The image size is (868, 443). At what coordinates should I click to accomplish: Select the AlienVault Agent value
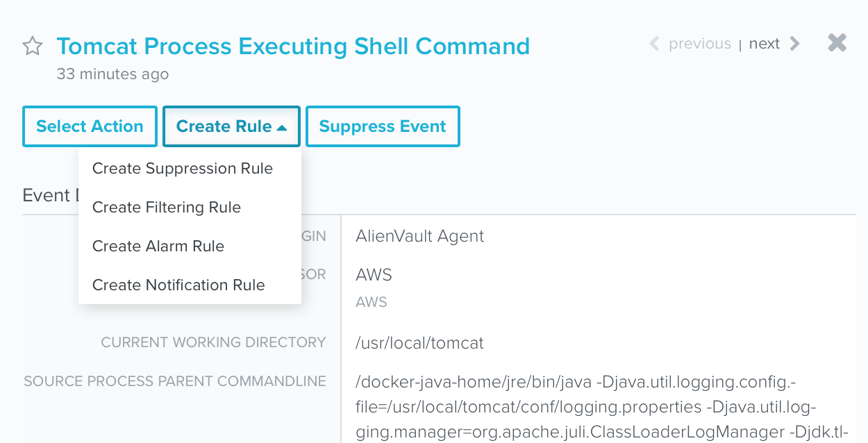[420, 236]
